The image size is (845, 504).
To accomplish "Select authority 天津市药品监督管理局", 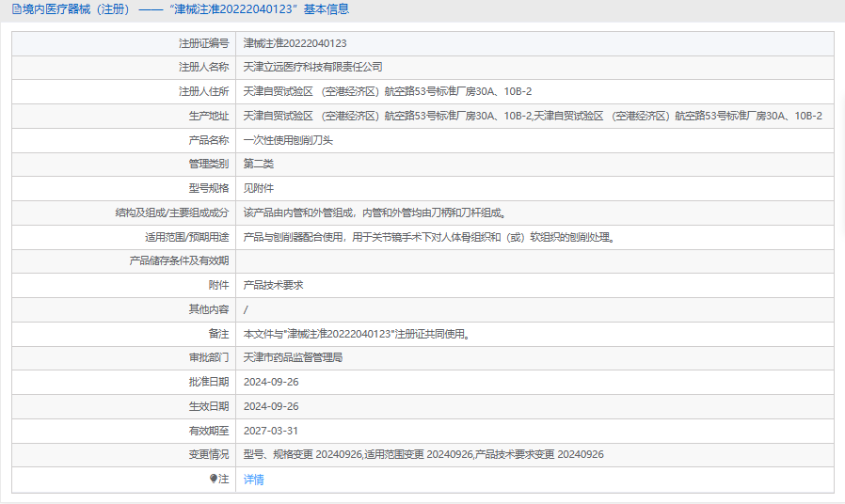I will tap(293, 357).
